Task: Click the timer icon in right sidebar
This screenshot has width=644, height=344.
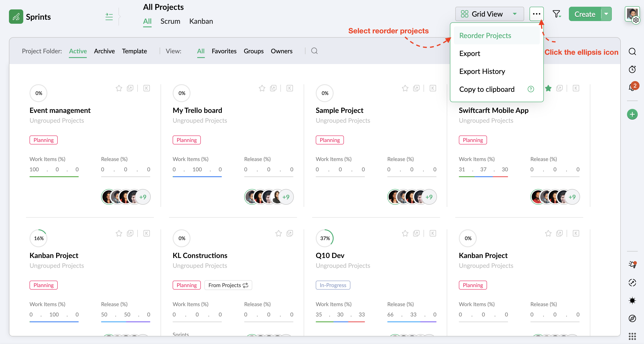Action: pyautogui.click(x=632, y=69)
